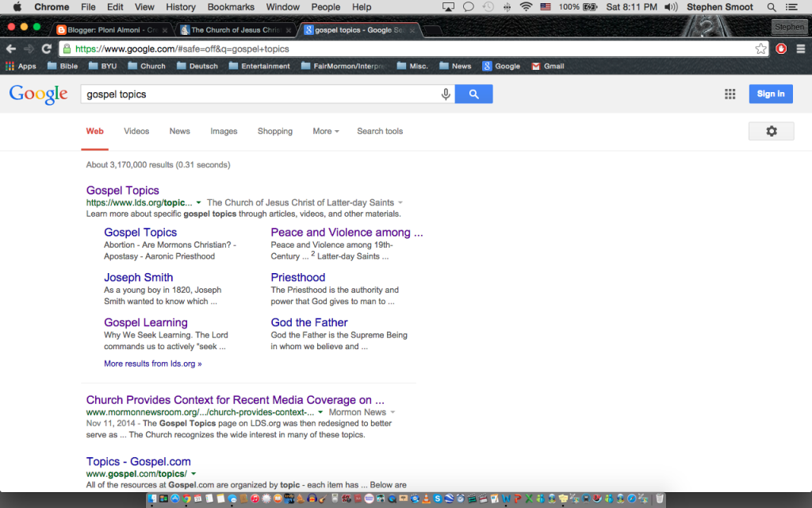Open the Apps shortcut in the bookmarks bar

pos(21,66)
